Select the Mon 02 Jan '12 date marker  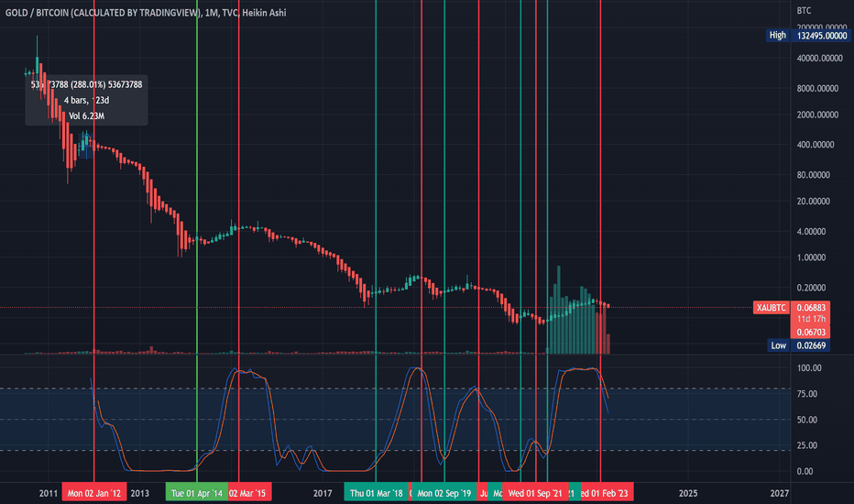(x=94, y=493)
